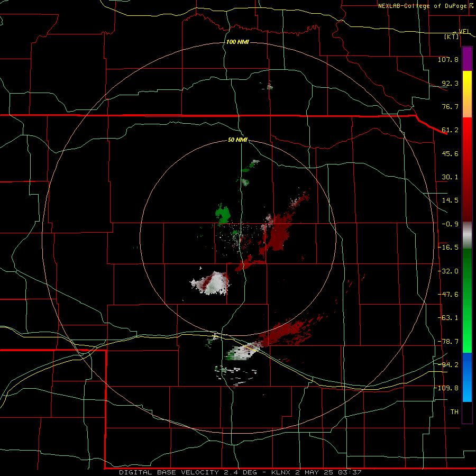Screen dimensions: 476x476
Task: Click the -63.1 velocity scale value
Action: tap(448, 318)
